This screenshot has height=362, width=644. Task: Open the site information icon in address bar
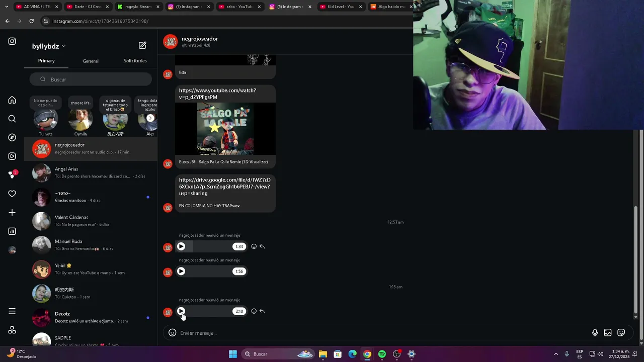click(46, 21)
